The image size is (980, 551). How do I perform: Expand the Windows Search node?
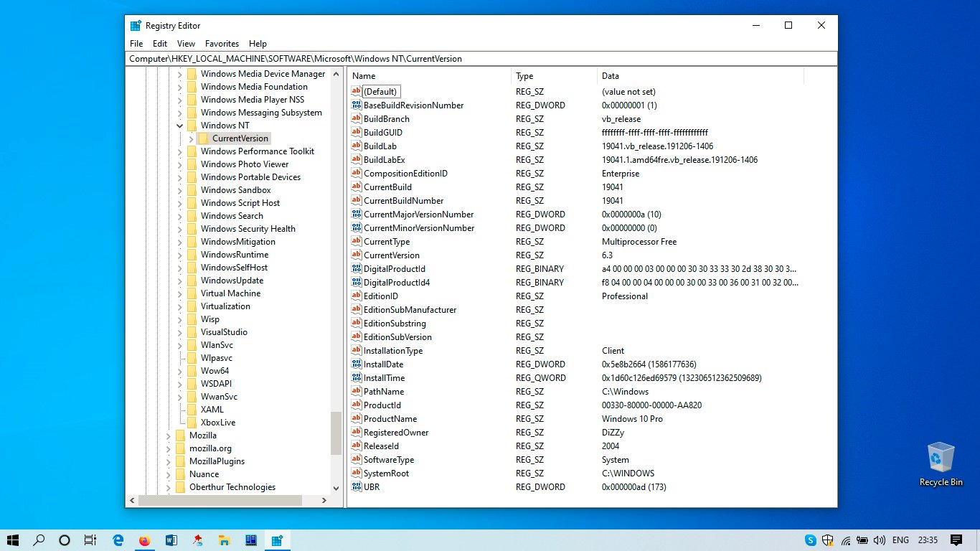pos(180,216)
